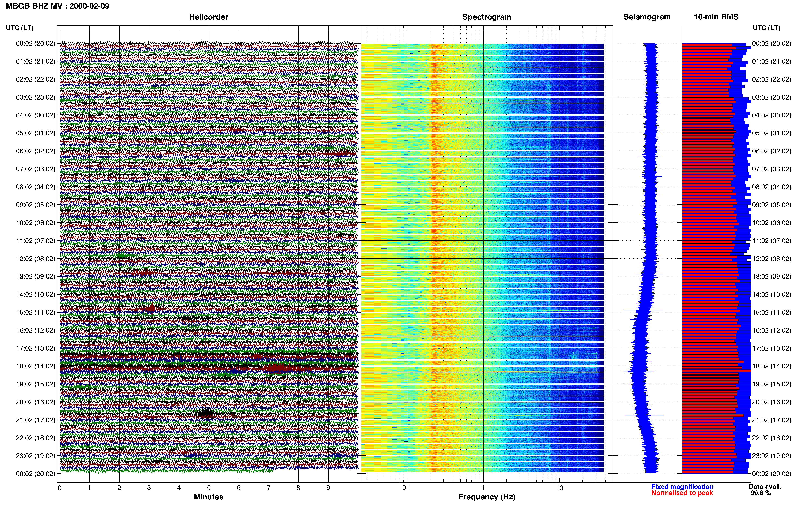Click "11:02 (07:02)" beside the Helicorder
Image resolution: width=812 pixels, height=508 pixels.
(36, 240)
